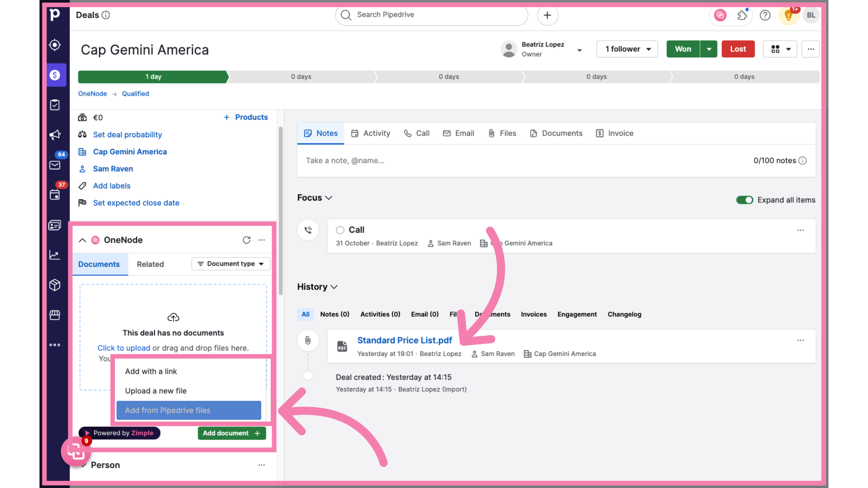Screen dimensions: 868x488
Task: Mark the deal as Won
Action: tap(683, 49)
